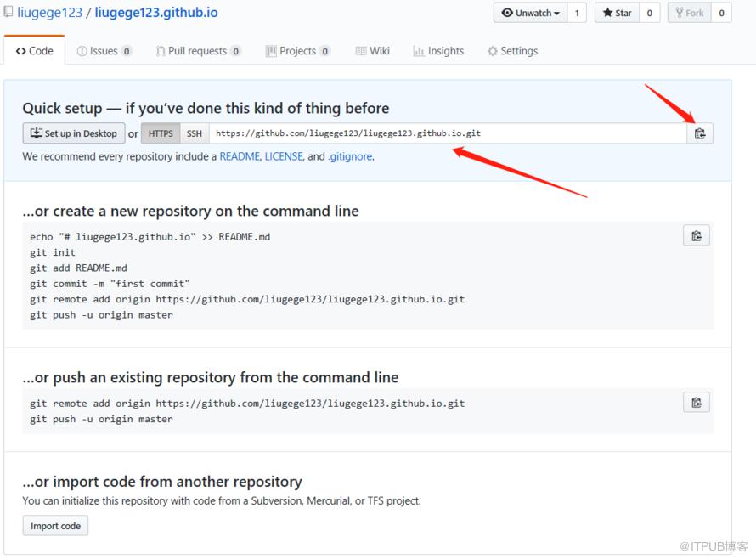The height and width of the screenshot is (559, 756).
Task: Switch clone URL to SSH
Action: click(195, 133)
